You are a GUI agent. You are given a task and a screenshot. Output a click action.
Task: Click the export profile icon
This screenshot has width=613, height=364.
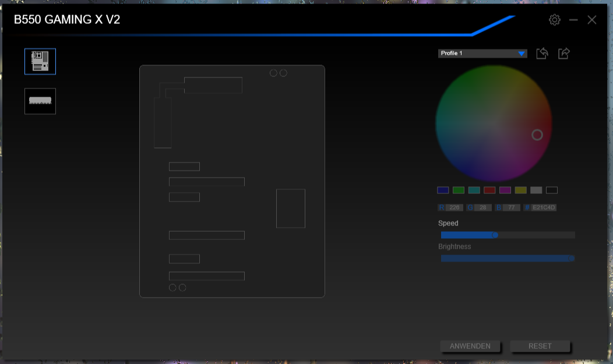pyautogui.click(x=563, y=53)
